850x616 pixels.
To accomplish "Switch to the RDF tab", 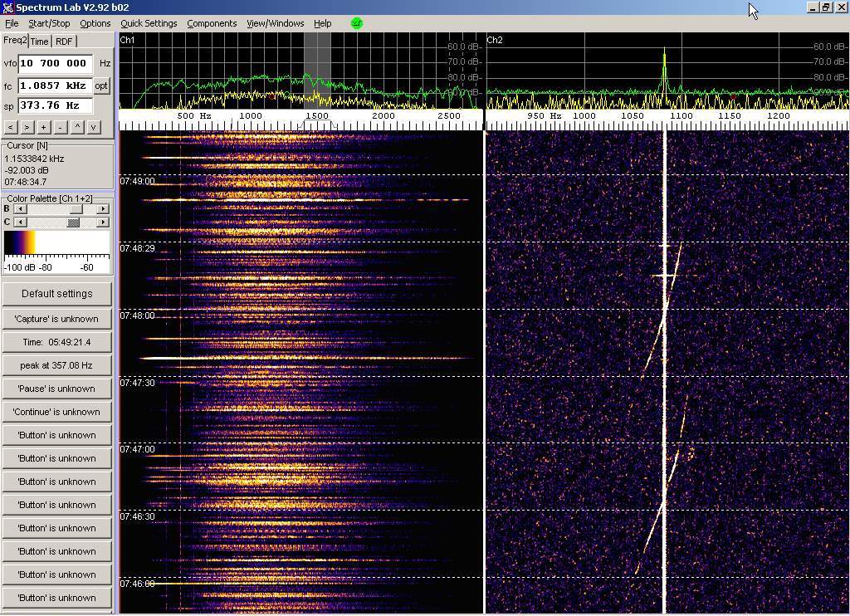I will tap(64, 42).
